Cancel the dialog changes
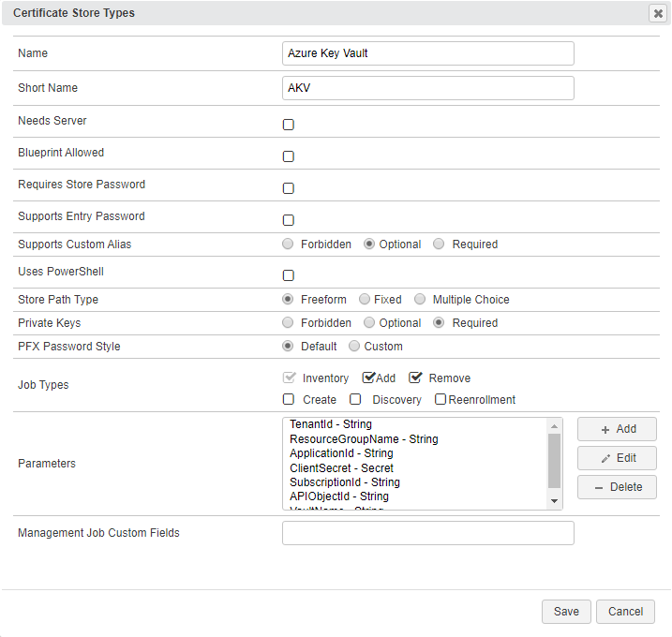This screenshot has width=672, height=637. tap(625, 612)
